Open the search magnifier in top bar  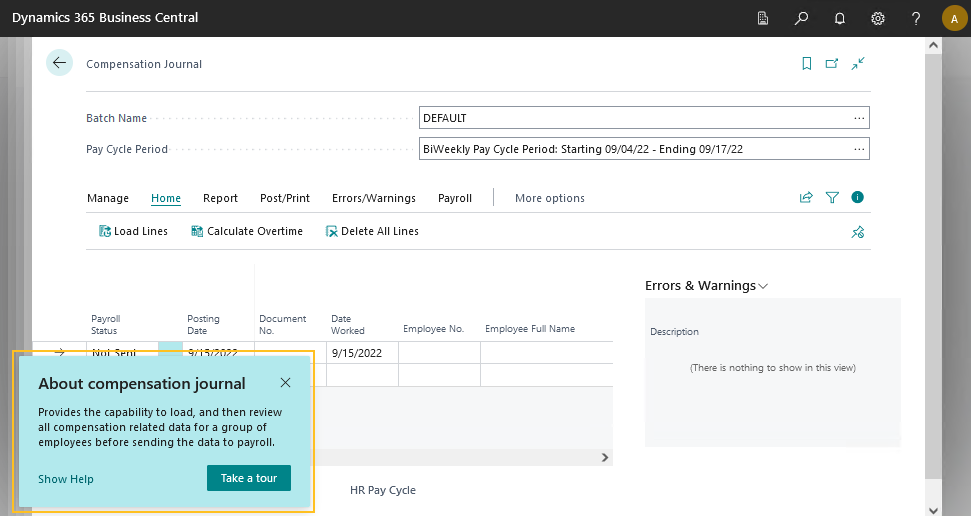(x=801, y=18)
